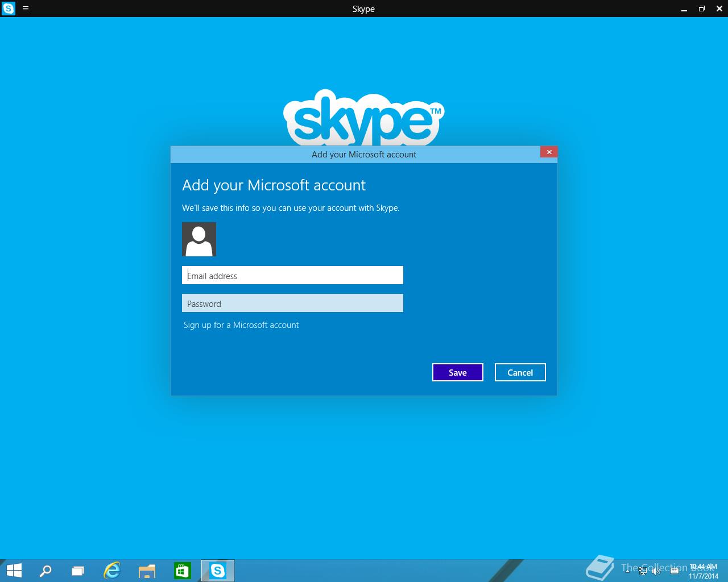Click the Skype icon in title bar

coord(9,9)
